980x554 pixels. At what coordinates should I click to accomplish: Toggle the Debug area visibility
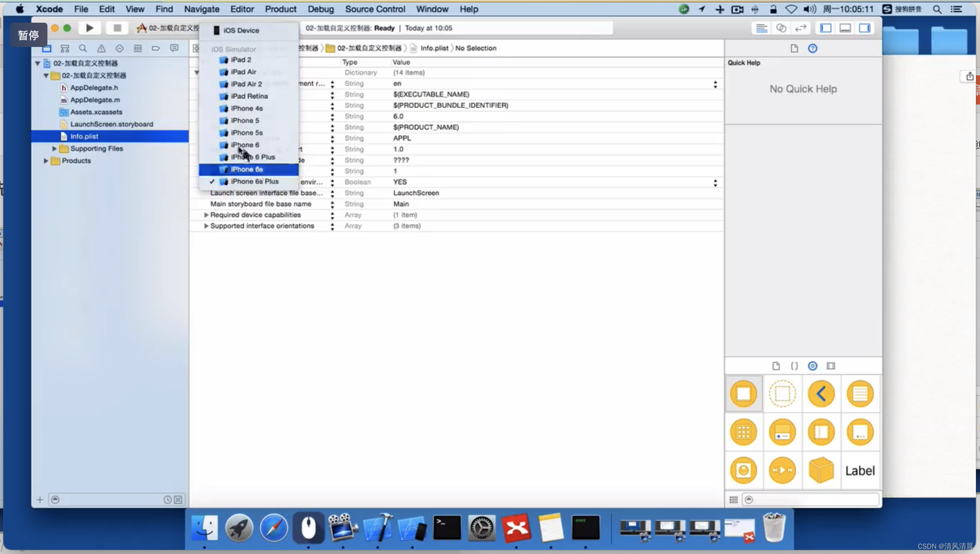(845, 28)
